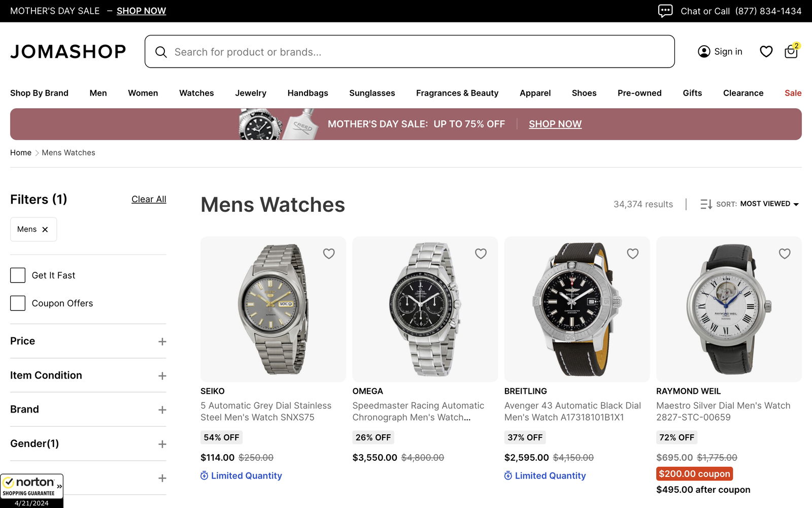The width and height of the screenshot is (812, 508).
Task: Click the $3,550.00 Omega price
Action: click(375, 458)
